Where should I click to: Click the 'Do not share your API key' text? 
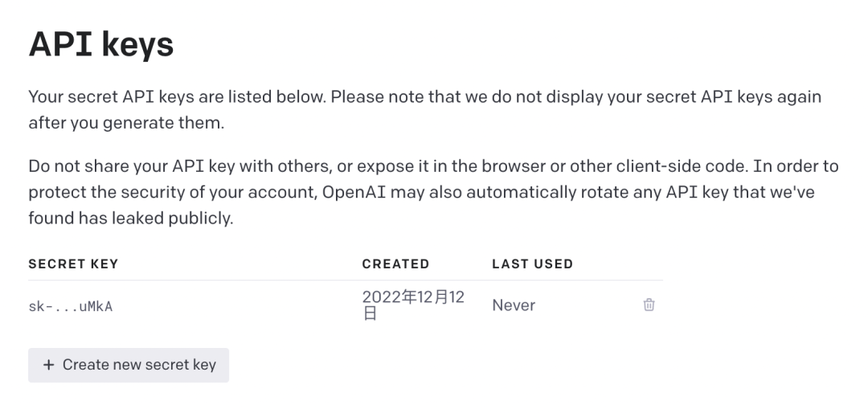point(121,166)
